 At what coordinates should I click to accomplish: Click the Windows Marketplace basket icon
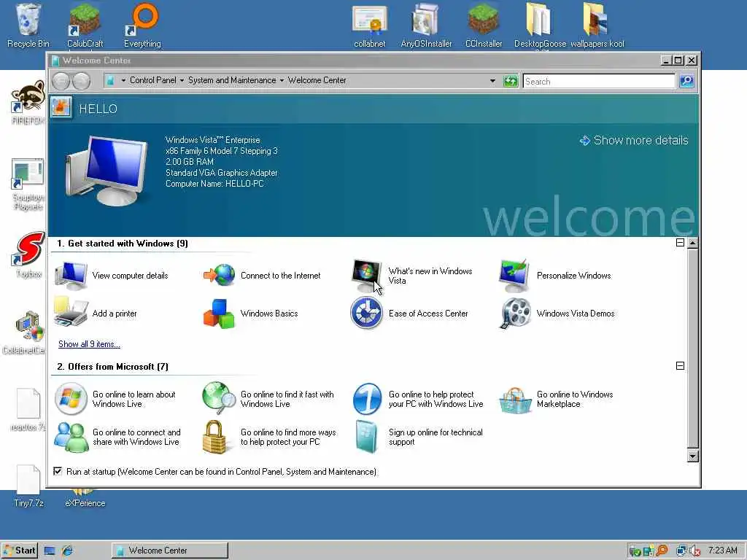point(515,400)
